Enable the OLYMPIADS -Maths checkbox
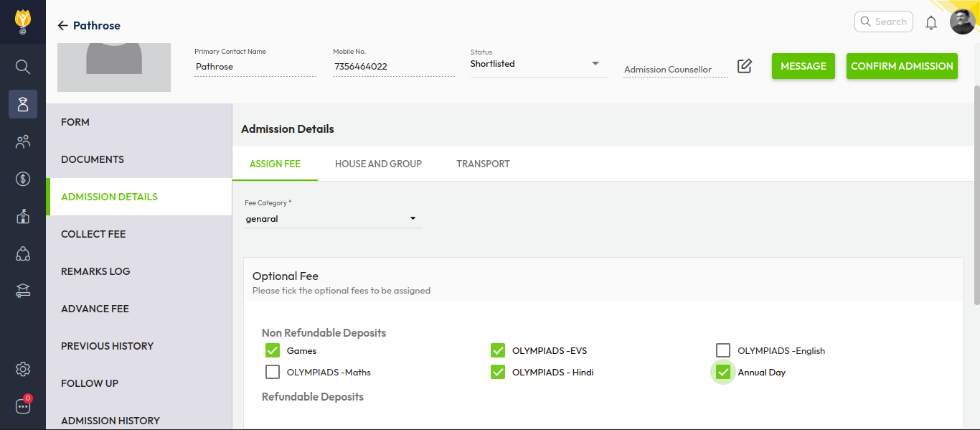The height and width of the screenshot is (430, 980). (273, 372)
